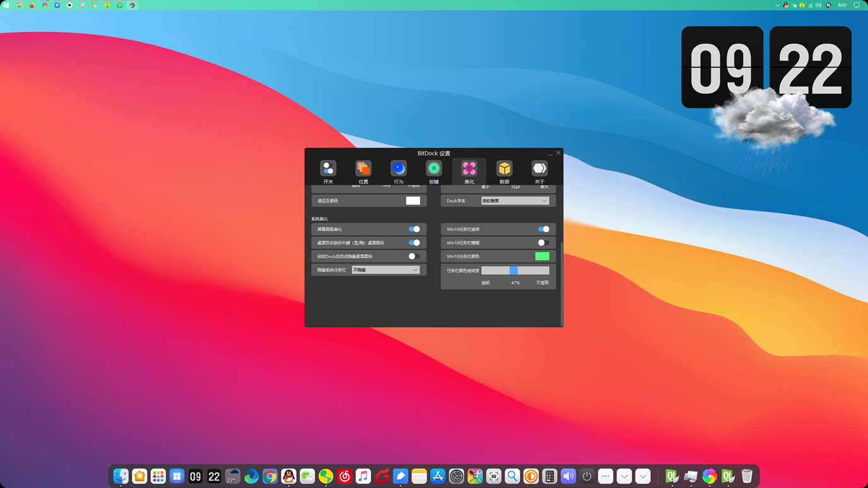Image resolution: width=868 pixels, height=488 pixels.
Task: Open WeChat from the dock
Action: click(307, 476)
